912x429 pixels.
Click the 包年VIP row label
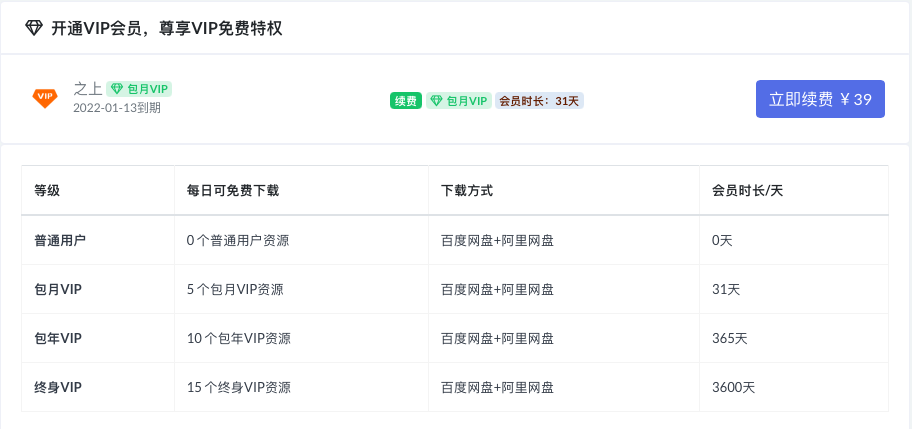click(x=58, y=338)
